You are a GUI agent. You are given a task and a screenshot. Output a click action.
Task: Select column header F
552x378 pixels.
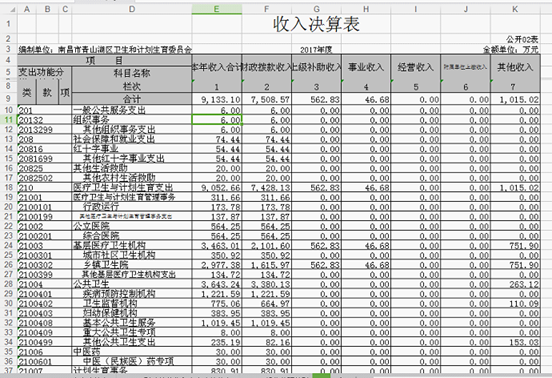coord(266,9)
